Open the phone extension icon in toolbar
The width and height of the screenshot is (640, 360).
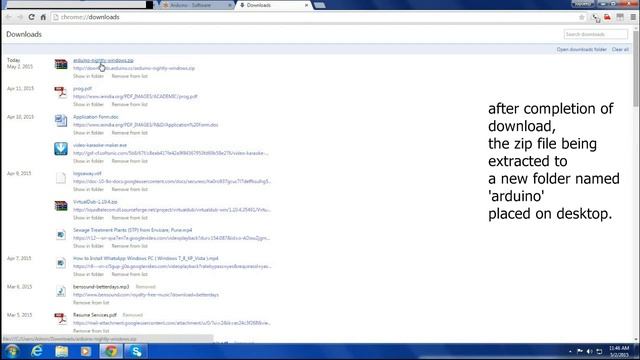[596, 17]
